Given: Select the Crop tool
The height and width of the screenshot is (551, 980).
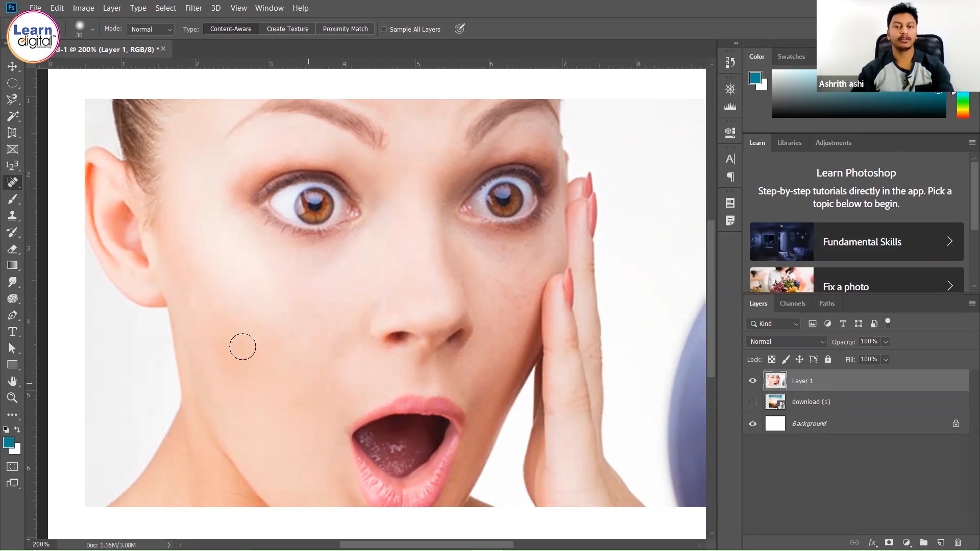Looking at the screenshot, I should (12, 133).
